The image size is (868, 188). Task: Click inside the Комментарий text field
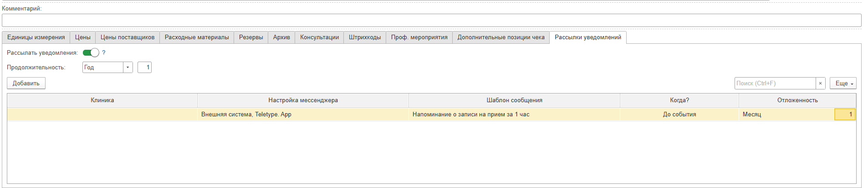coord(431,21)
